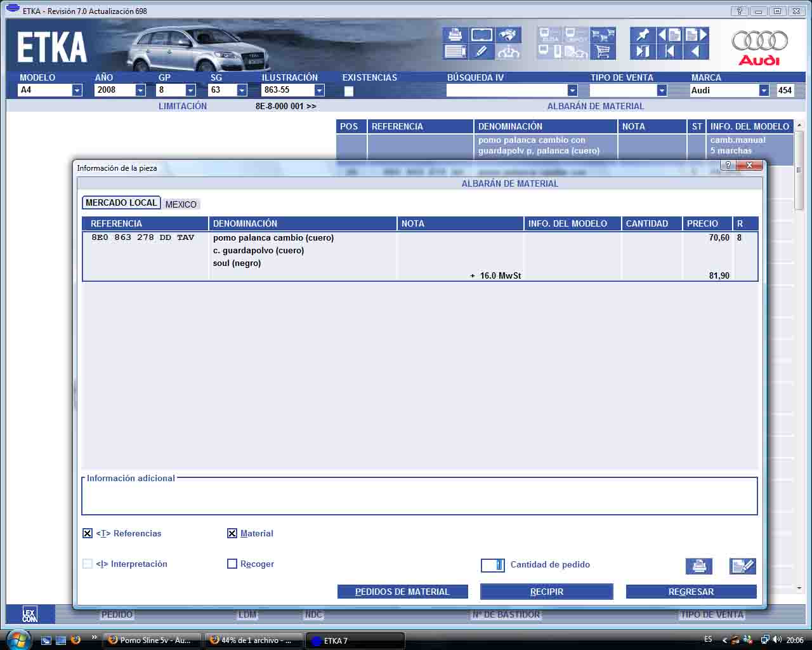Click the Cantidad de pedido input field
The height and width of the screenshot is (650, 812).
click(493, 565)
